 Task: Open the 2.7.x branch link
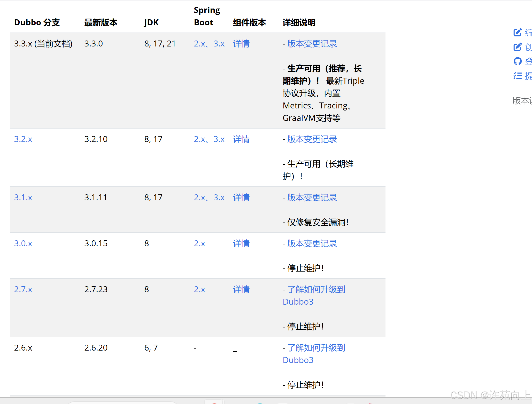23,289
